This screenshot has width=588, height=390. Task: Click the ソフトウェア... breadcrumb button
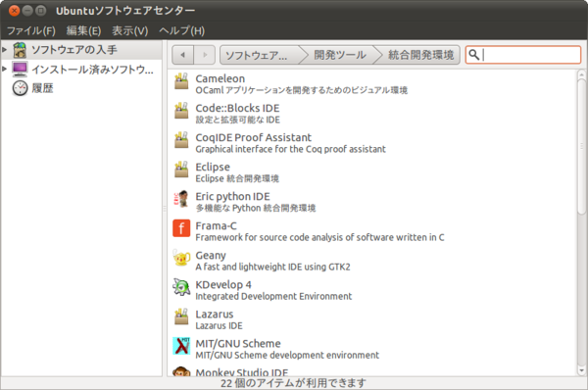tap(261, 55)
